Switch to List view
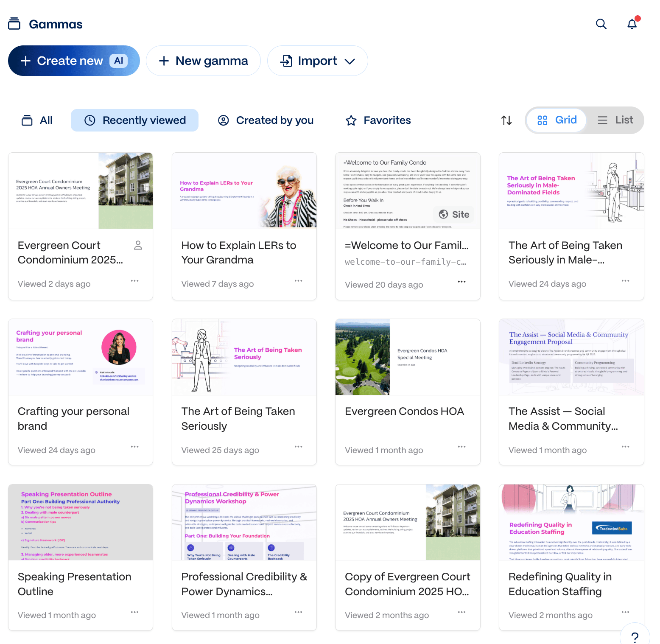Viewport: 660px width, 644px height. pyautogui.click(x=615, y=120)
